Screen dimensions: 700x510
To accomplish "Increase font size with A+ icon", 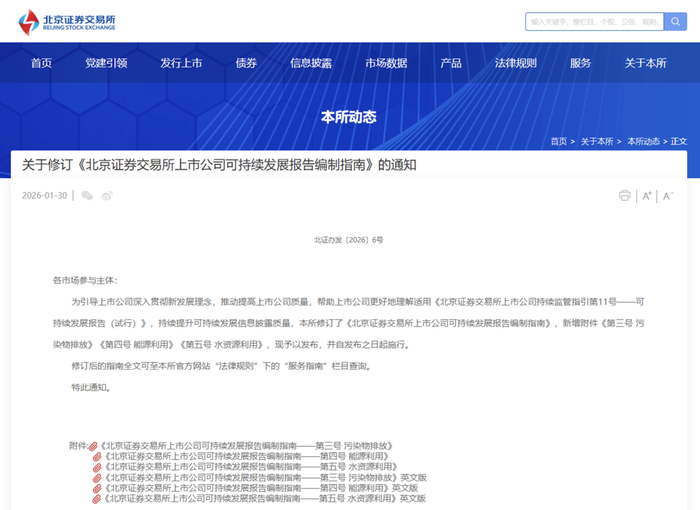I will point(647,196).
